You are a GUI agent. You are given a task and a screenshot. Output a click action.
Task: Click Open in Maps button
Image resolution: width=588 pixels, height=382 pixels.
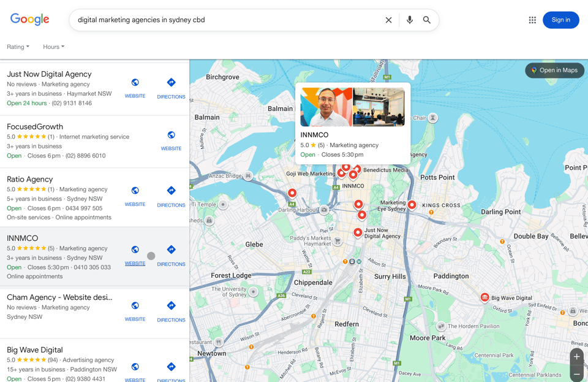555,70
